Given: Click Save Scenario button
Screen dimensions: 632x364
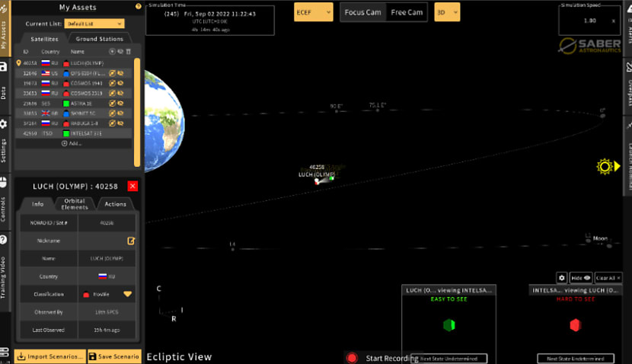Looking at the screenshot, I should click(x=114, y=356).
